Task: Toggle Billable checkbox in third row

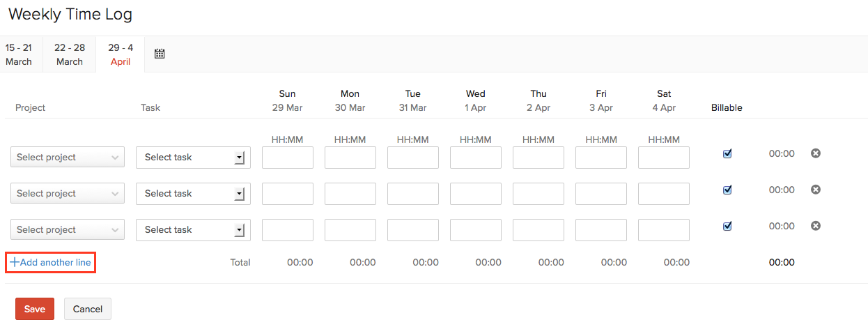Action: coord(727,226)
